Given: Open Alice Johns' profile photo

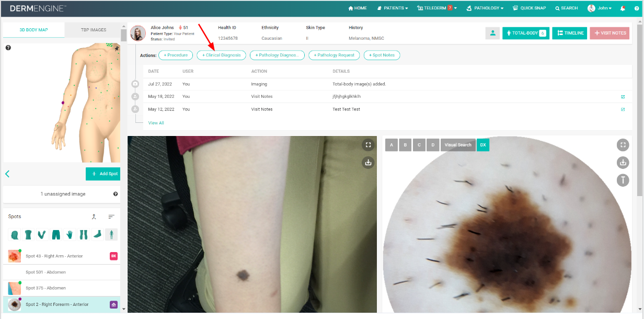Looking at the screenshot, I should click(x=138, y=33).
